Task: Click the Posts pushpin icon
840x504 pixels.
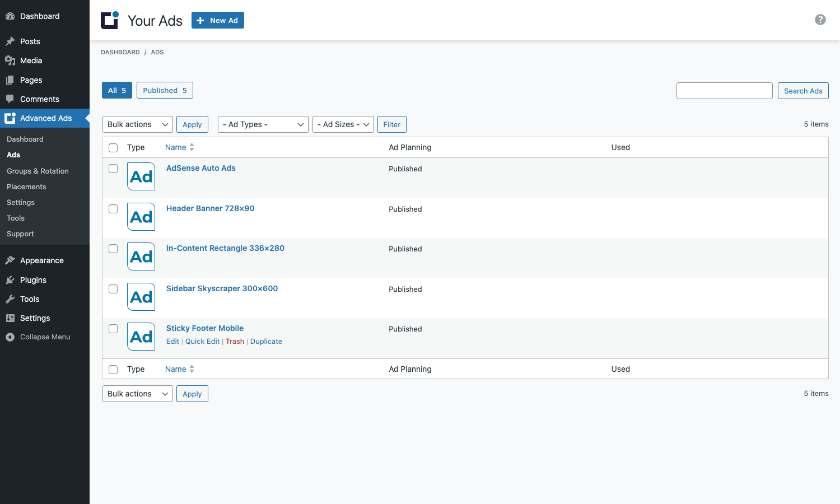Action: point(10,41)
